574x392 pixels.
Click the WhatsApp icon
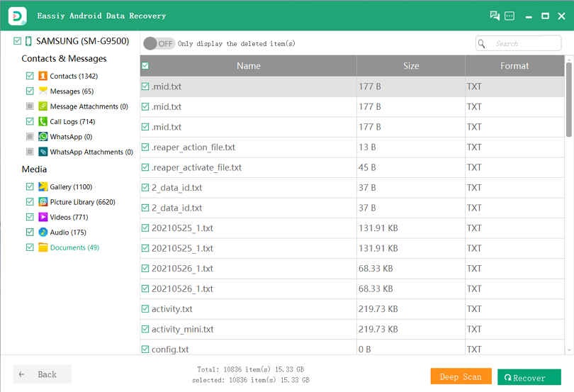click(43, 137)
